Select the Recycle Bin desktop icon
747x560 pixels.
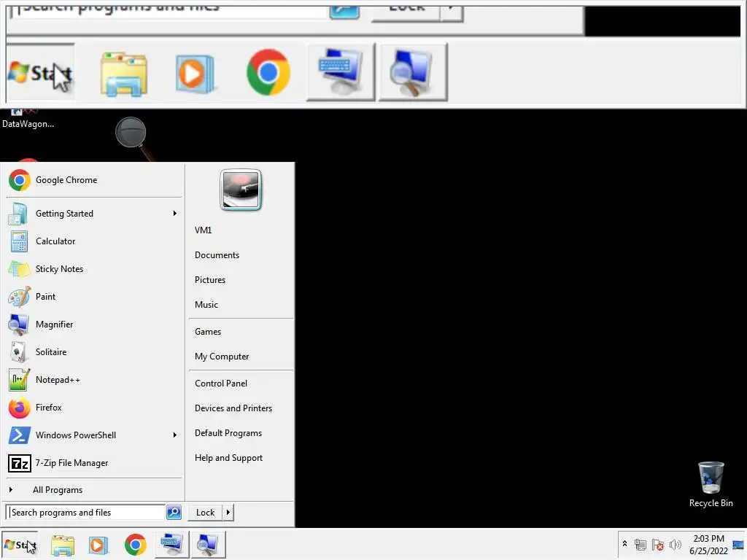tap(711, 484)
